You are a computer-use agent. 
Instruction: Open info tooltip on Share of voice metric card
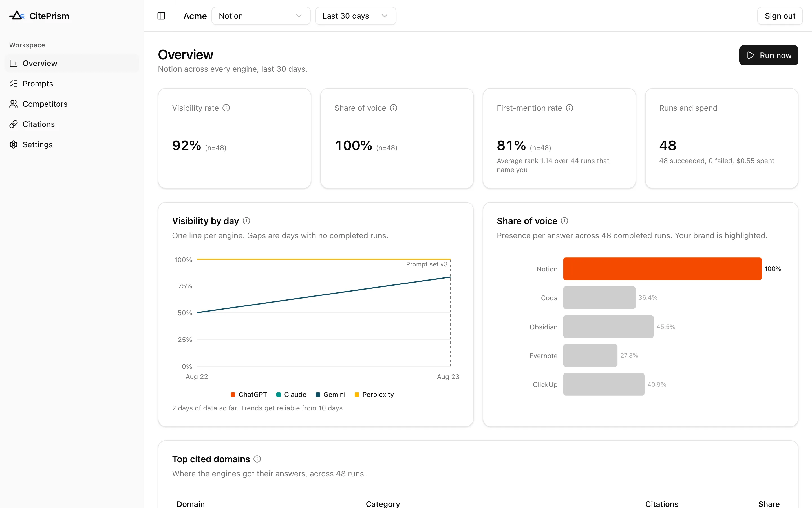394,108
